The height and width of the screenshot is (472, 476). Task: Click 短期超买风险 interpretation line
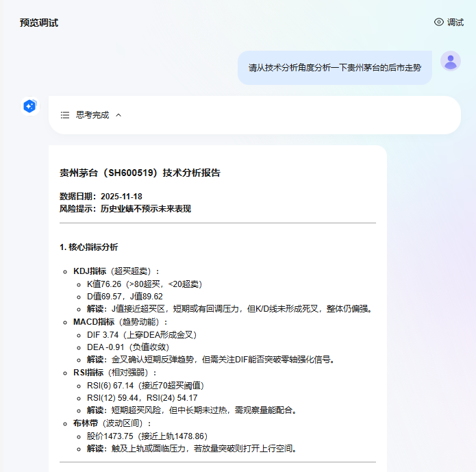[x=192, y=410]
